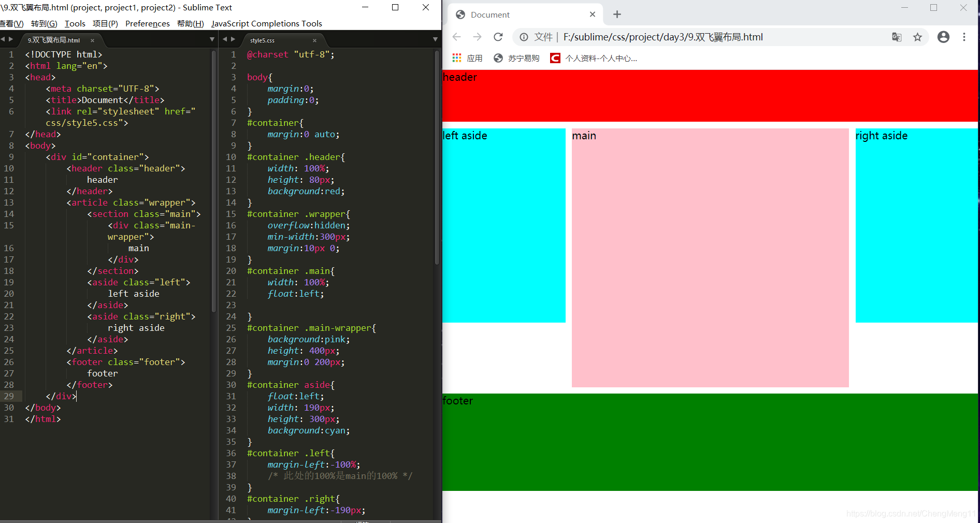Image resolution: width=980 pixels, height=523 pixels.
Task: Click '<footer class="footer">' in the HTML
Action: pos(126,362)
